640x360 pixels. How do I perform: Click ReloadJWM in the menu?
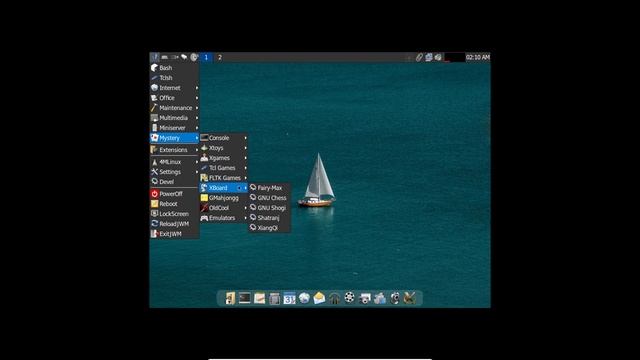174,224
